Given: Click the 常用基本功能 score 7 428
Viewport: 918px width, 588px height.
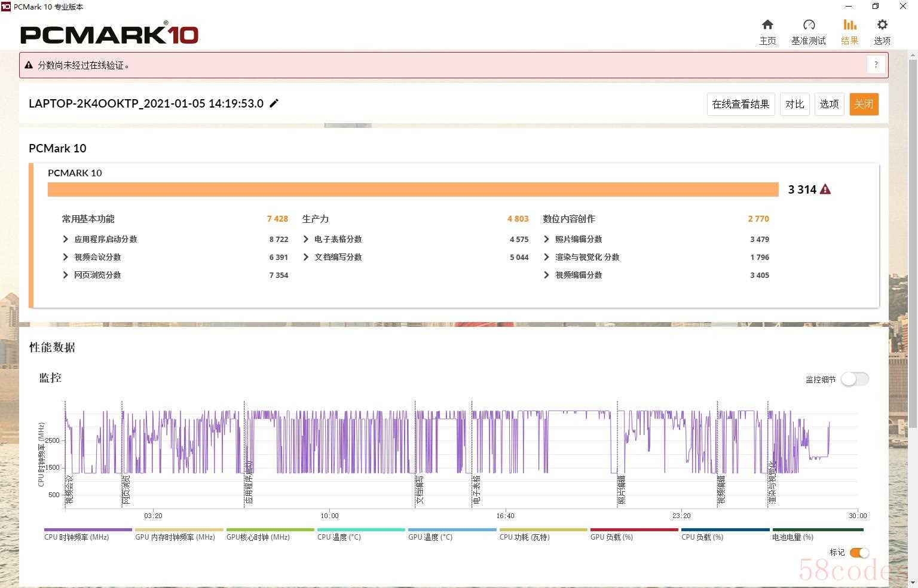Looking at the screenshot, I should click(x=277, y=219).
